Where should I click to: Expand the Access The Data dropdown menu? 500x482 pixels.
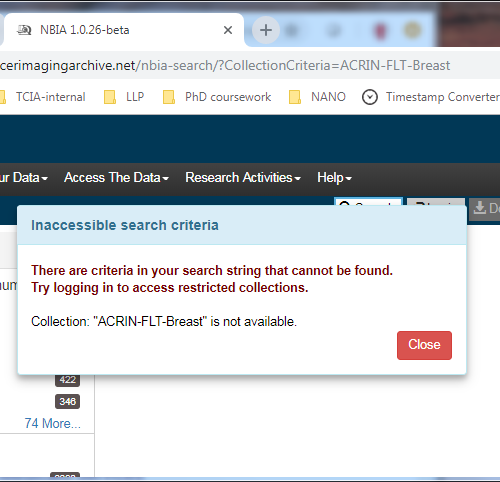coord(116,178)
